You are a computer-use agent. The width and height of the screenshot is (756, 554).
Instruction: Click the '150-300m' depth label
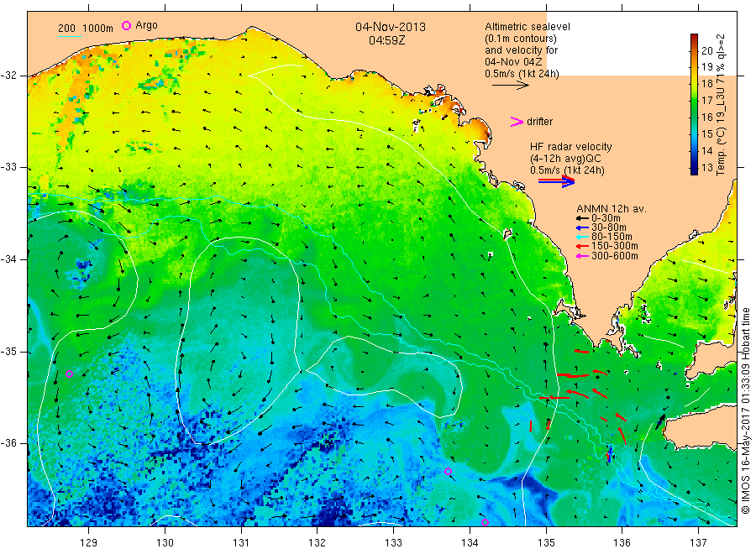(x=614, y=246)
